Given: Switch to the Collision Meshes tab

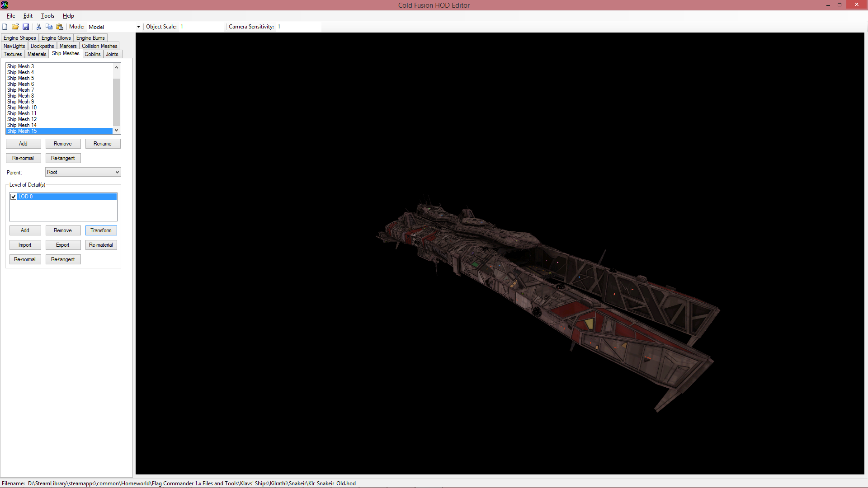Looking at the screenshot, I should pos(99,46).
